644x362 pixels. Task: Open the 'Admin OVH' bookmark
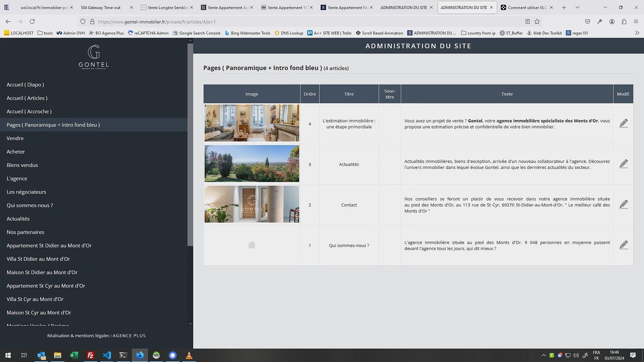(70, 33)
